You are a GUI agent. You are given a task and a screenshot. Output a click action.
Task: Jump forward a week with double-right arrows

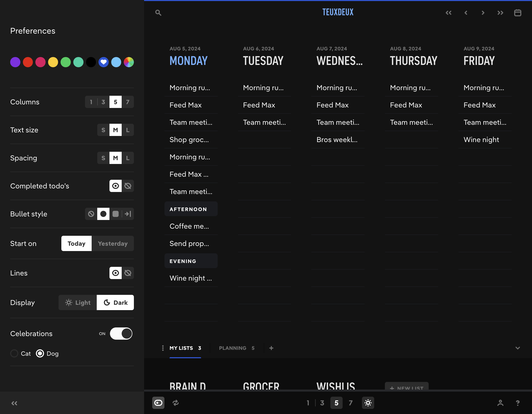500,13
